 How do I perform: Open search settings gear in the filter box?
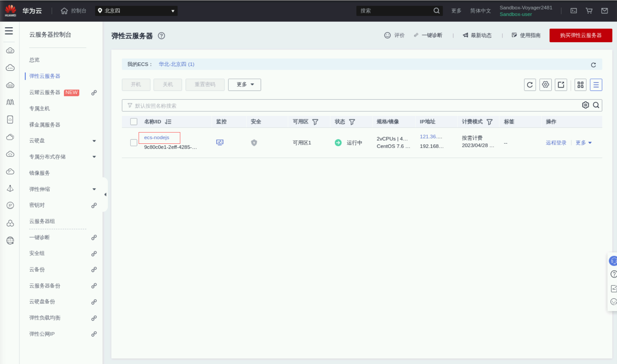point(586,105)
